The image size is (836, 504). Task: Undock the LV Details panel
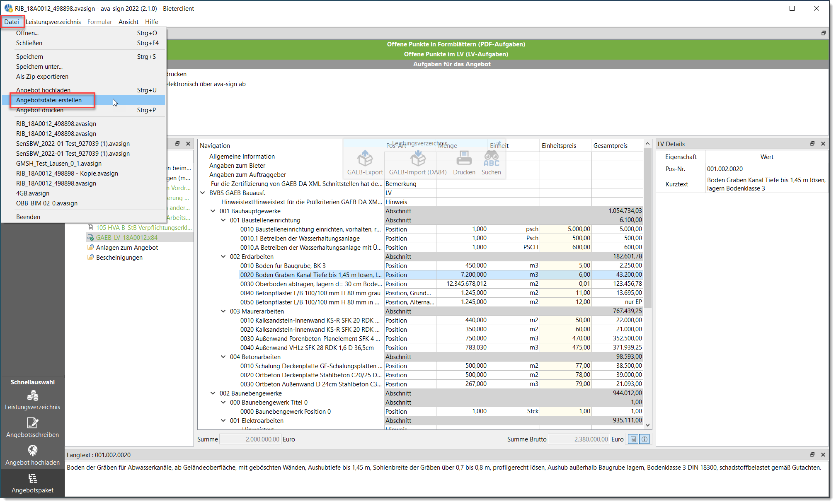(x=812, y=144)
